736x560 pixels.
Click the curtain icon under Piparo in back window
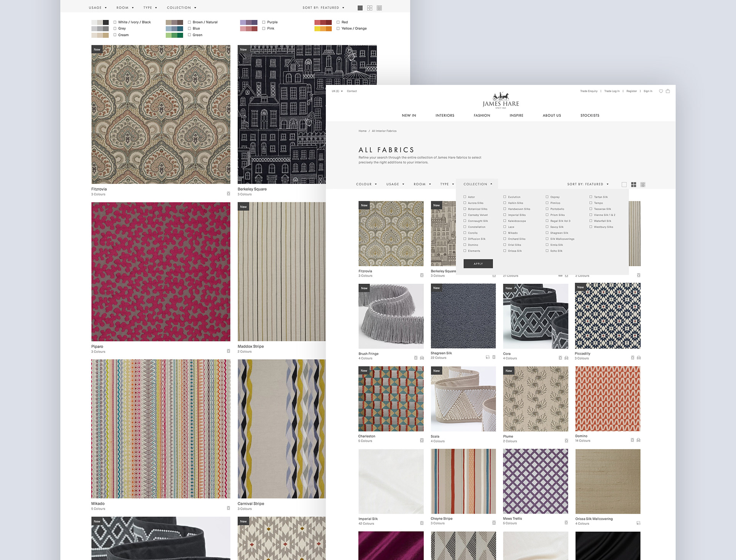[228, 351]
